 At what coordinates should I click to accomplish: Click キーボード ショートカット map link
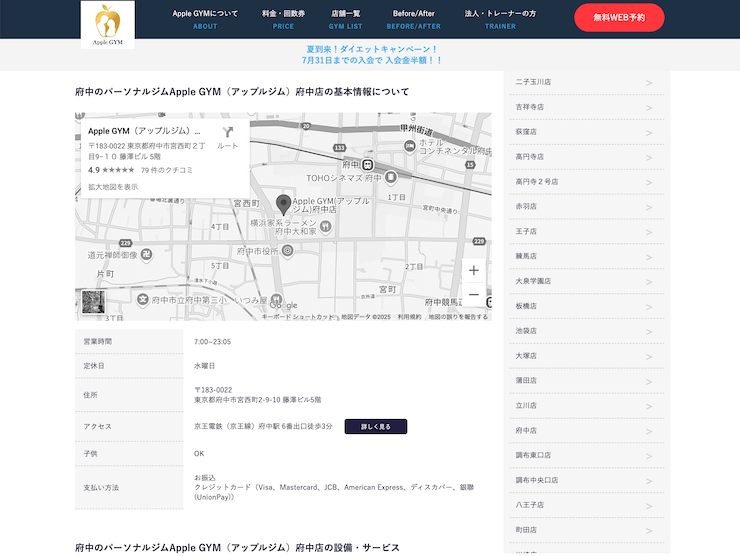(297, 317)
